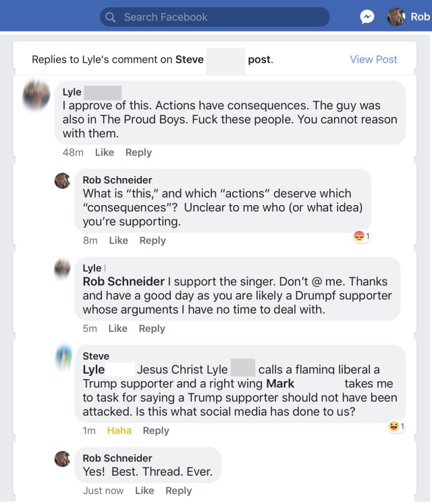Open Rob's profile picture in header

[x=396, y=17]
